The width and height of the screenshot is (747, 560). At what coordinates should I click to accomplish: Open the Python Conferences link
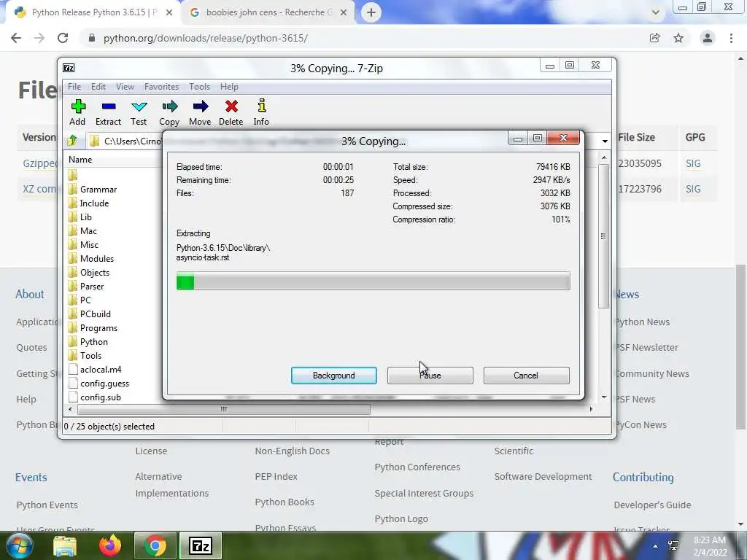[417, 467]
